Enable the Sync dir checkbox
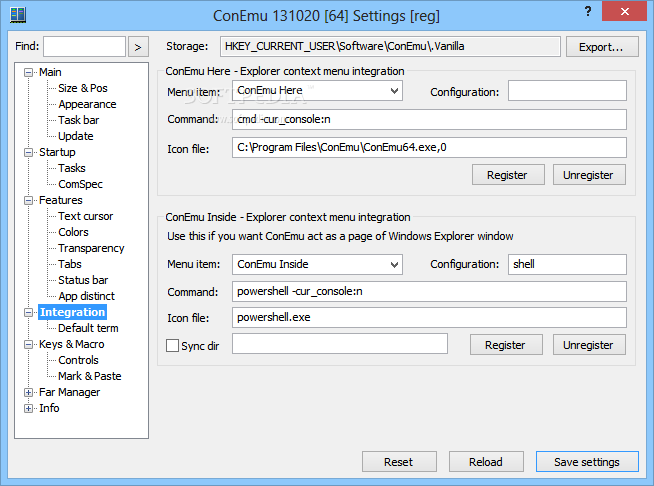Screen dimensions: 654x486 point(172,345)
